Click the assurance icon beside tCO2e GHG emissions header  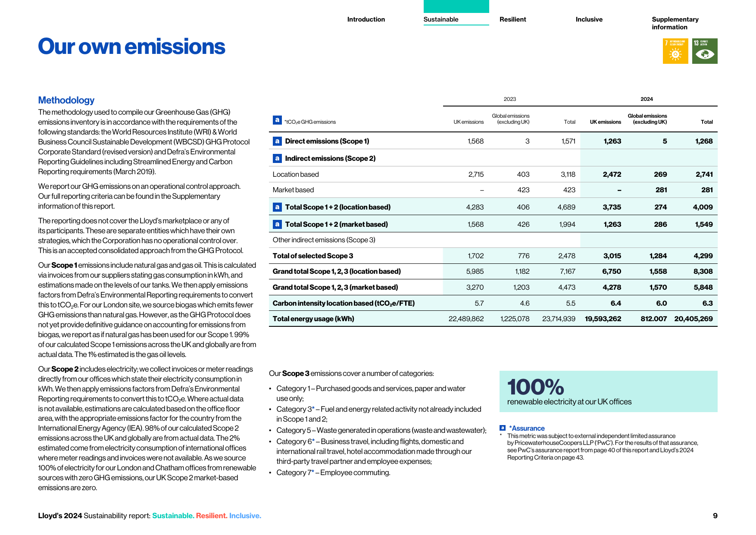(x=277, y=120)
